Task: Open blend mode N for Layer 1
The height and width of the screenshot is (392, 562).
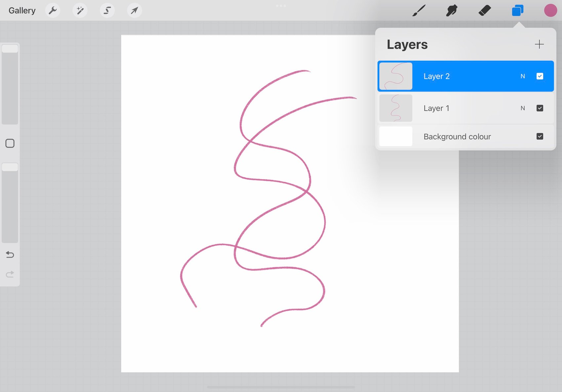Action: click(x=523, y=108)
